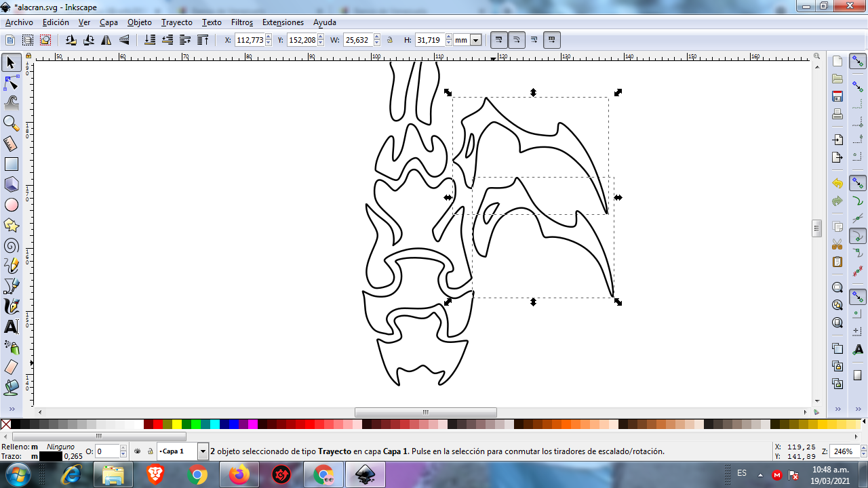Click the width W input field
868x488 pixels.
pyautogui.click(x=357, y=40)
